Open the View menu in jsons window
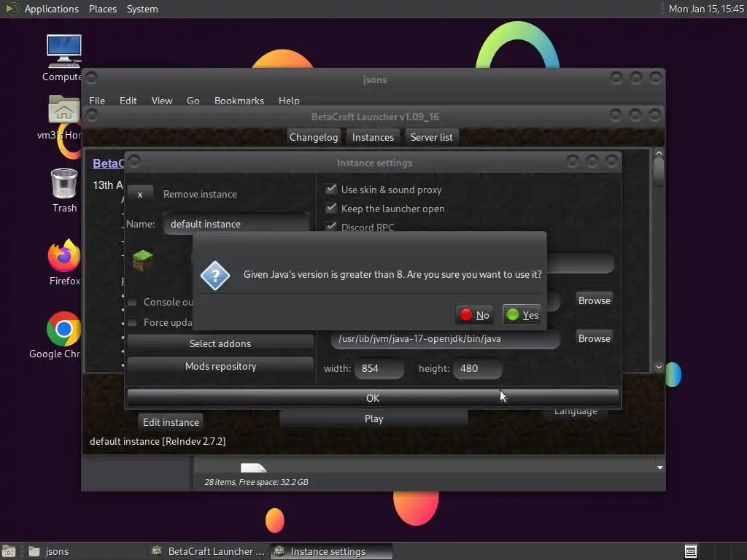 [x=162, y=101]
